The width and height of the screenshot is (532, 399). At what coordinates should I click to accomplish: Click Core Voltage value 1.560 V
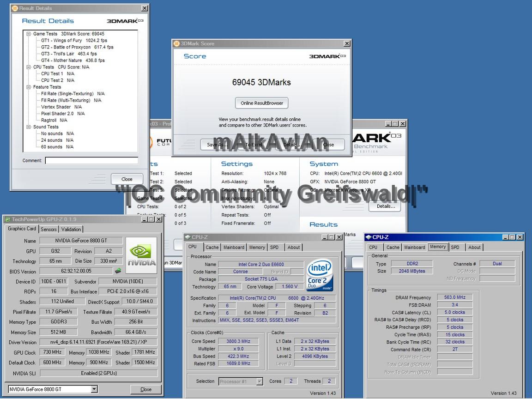point(290,287)
